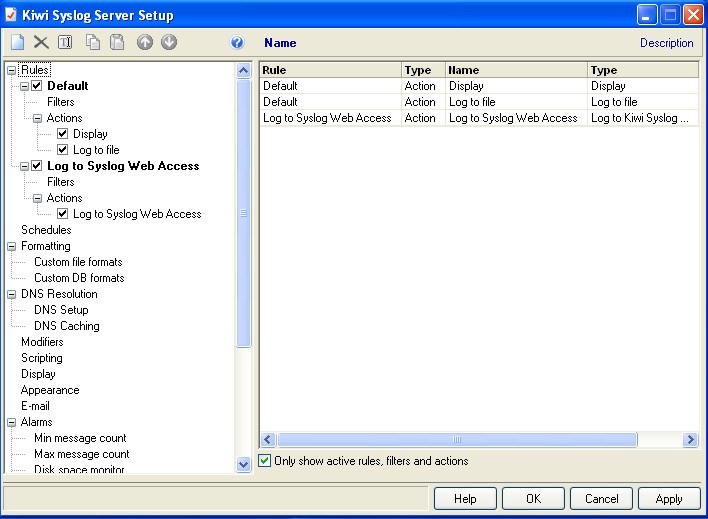Collapse the Rules tree node
Screen dimensions: 708x519
[x=12, y=70]
